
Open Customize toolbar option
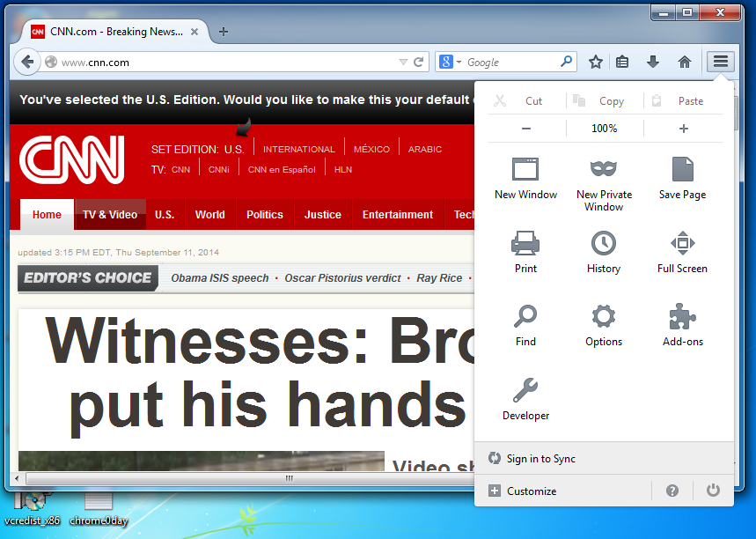(562, 491)
